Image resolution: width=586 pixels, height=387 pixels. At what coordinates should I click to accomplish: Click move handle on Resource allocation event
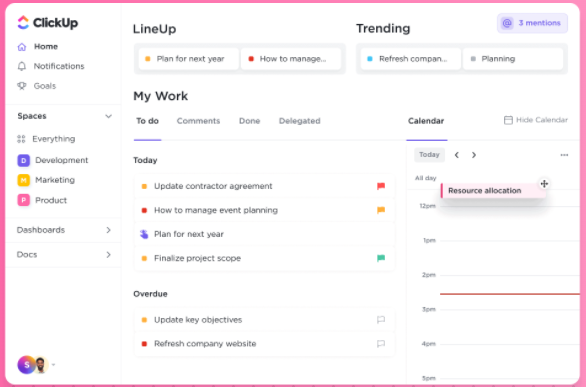pyautogui.click(x=544, y=183)
